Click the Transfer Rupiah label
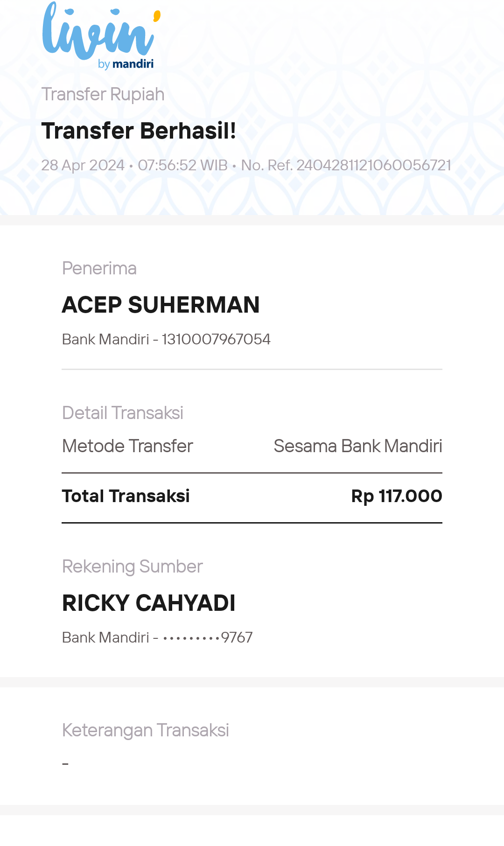 103,94
